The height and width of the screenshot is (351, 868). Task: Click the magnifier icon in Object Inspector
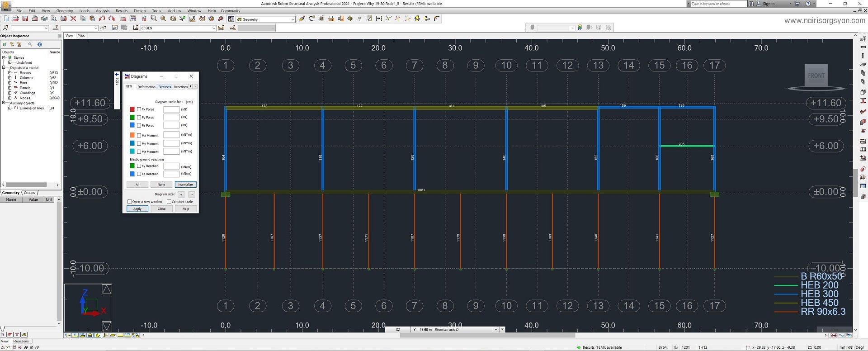point(30,44)
